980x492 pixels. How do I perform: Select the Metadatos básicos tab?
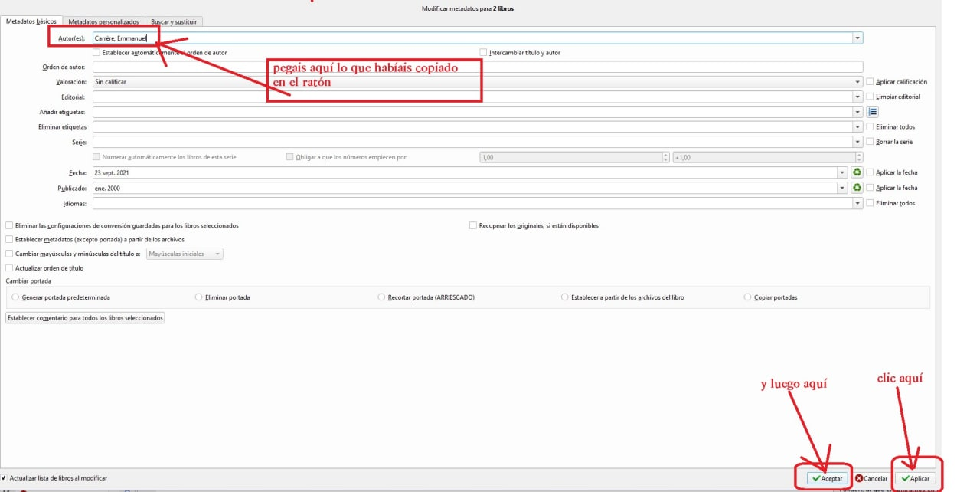tap(31, 21)
